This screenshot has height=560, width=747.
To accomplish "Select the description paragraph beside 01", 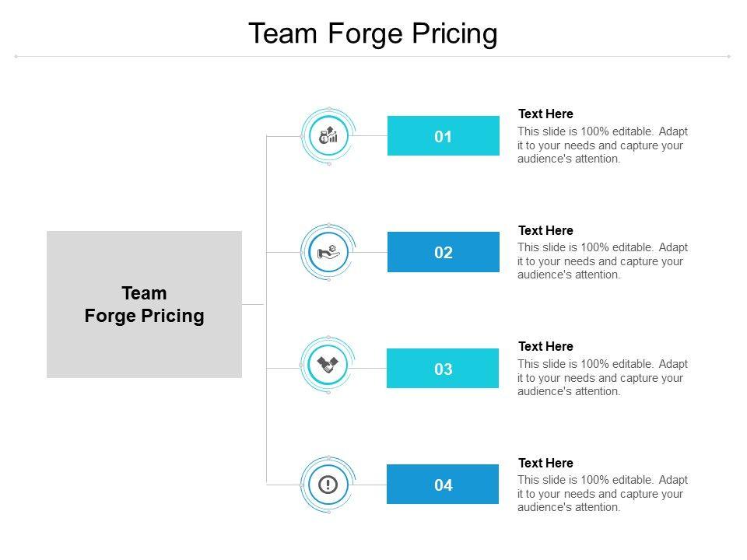I will (602, 145).
